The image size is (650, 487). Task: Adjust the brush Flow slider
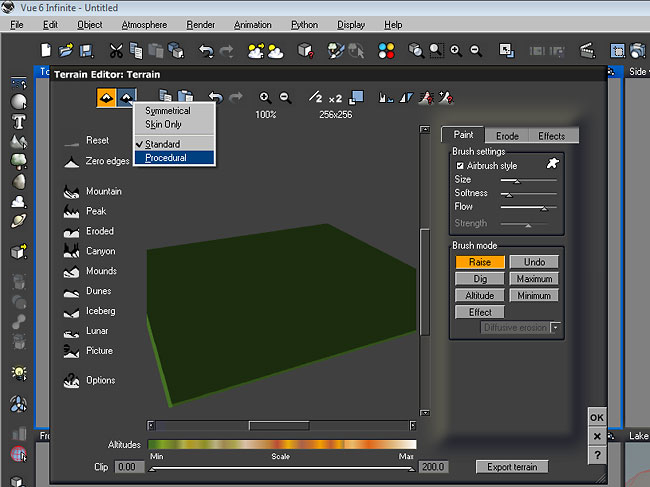coord(543,207)
